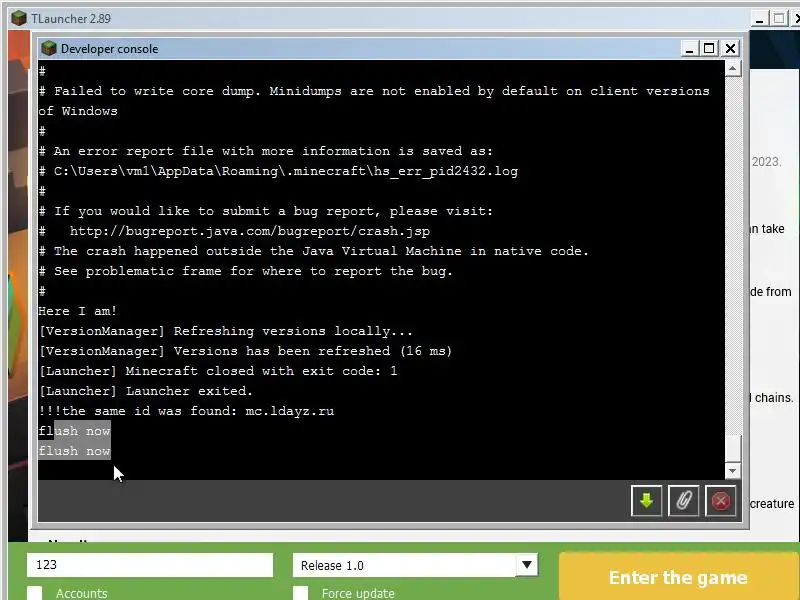Screen dimensions: 800x600
Task: Click the Enter the game button
Action: click(x=678, y=577)
